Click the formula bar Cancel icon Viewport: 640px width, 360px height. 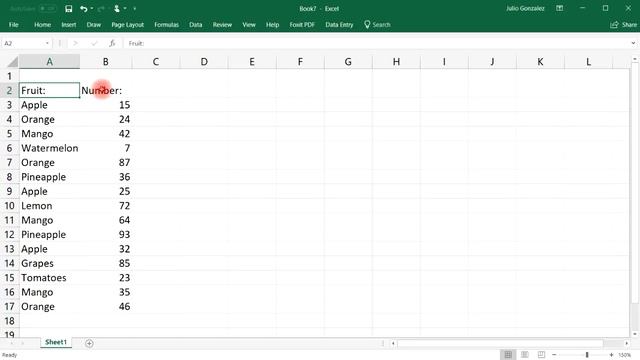[x=75, y=43]
